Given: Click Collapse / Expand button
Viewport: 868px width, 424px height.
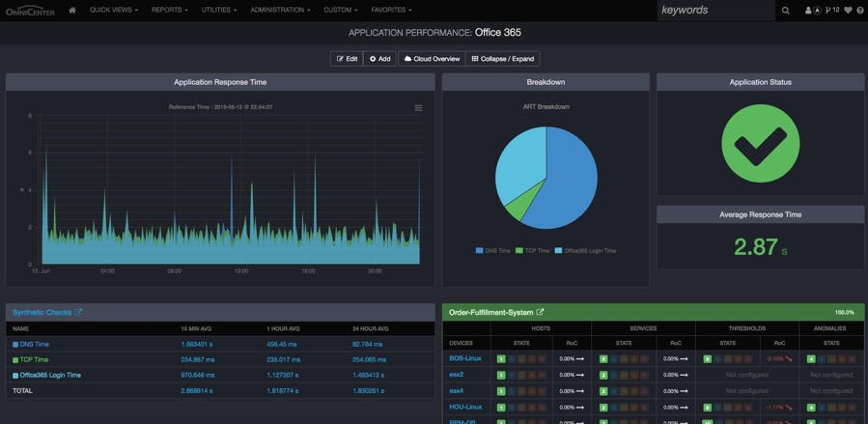Looking at the screenshot, I should point(503,59).
